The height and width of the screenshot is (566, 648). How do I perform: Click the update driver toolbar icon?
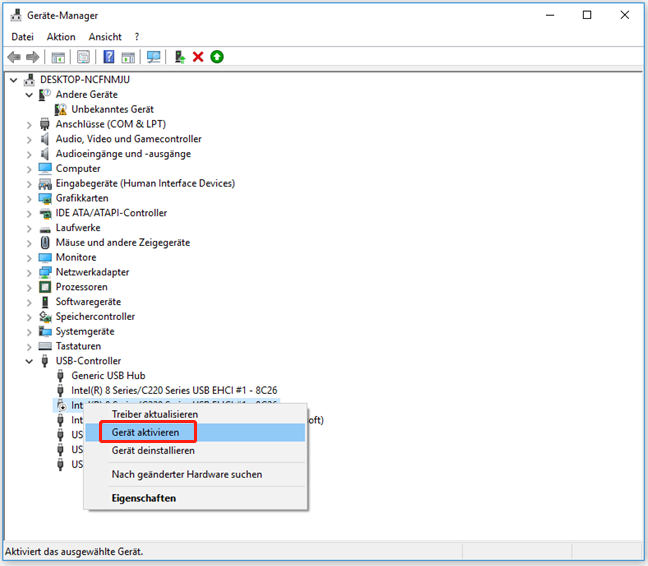click(x=180, y=57)
